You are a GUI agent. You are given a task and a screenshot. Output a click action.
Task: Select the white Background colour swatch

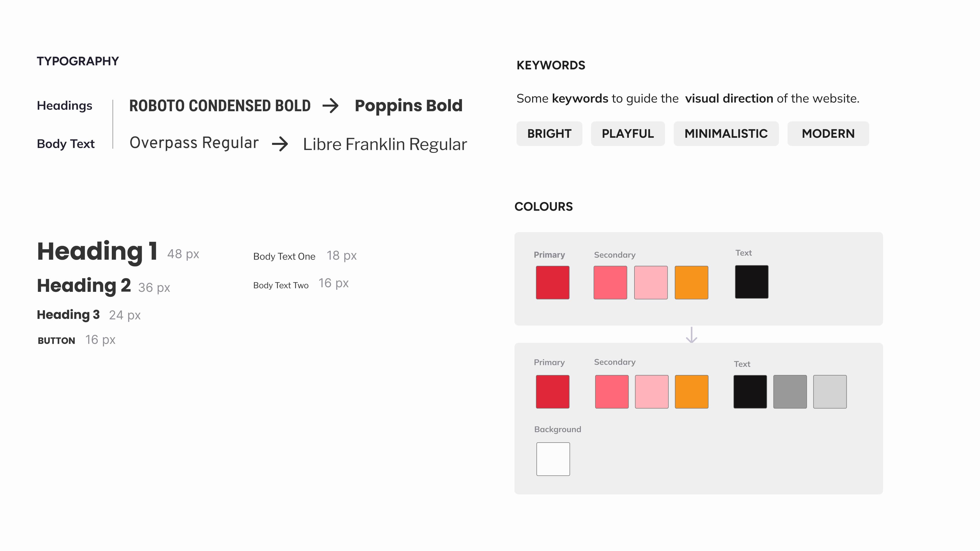pos(553,459)
